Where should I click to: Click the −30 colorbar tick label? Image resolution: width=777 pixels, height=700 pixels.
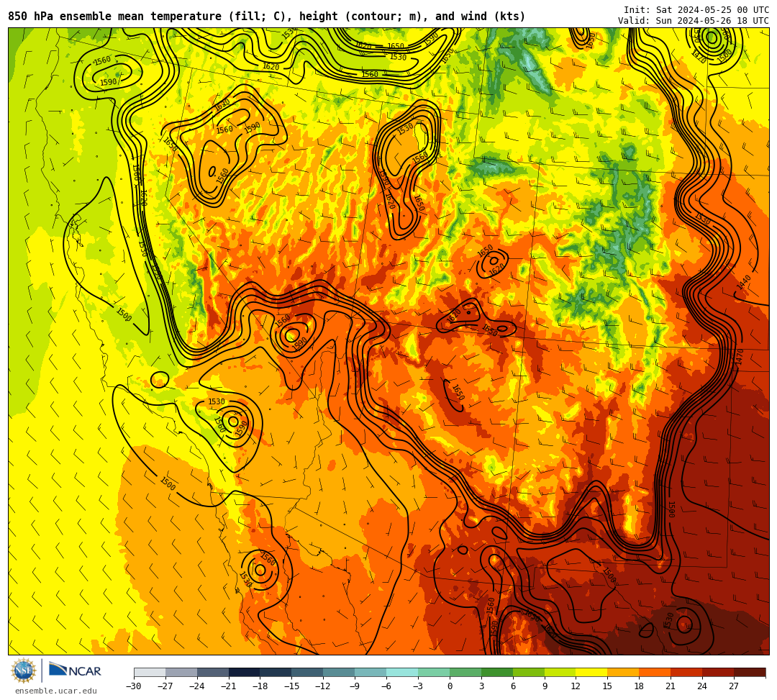pyautogui.click(x=134, y=686)
